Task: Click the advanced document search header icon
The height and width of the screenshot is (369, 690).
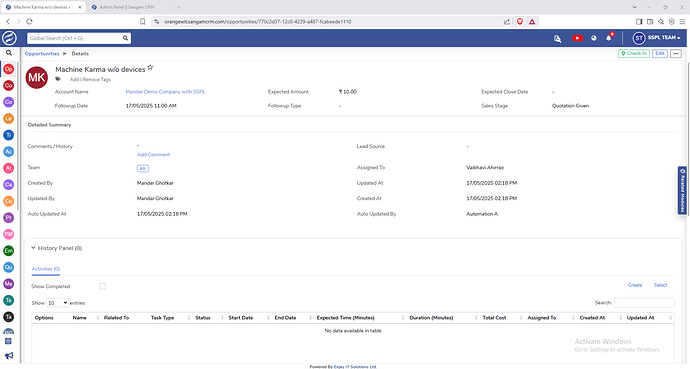Action: (558, 39)
